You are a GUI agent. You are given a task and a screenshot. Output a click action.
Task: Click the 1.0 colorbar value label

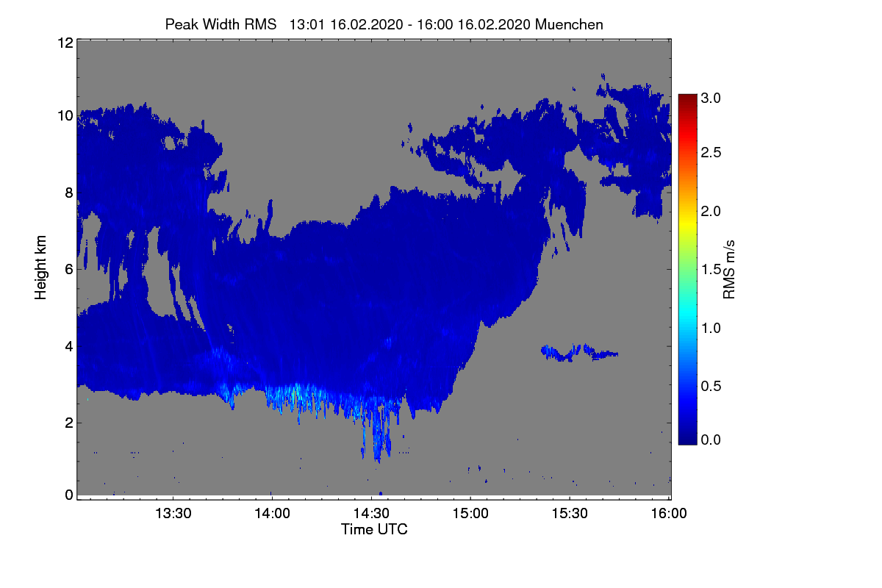pyautogui.click(x=711, y=327)
